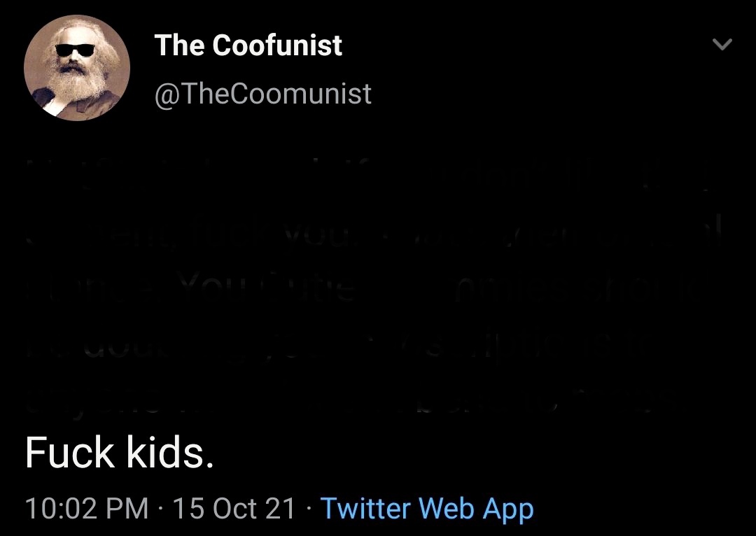Click the dot separator before the date

(160, 509)
